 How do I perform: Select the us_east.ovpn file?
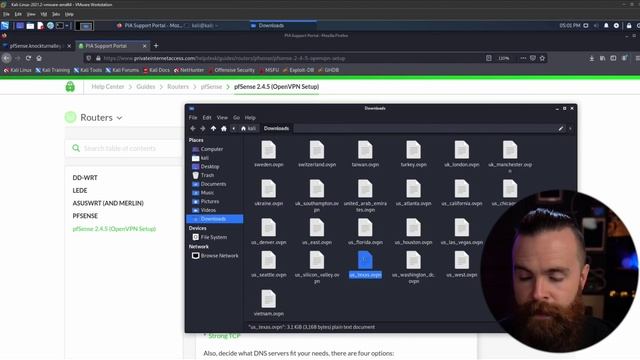click(x=317, y=231)
